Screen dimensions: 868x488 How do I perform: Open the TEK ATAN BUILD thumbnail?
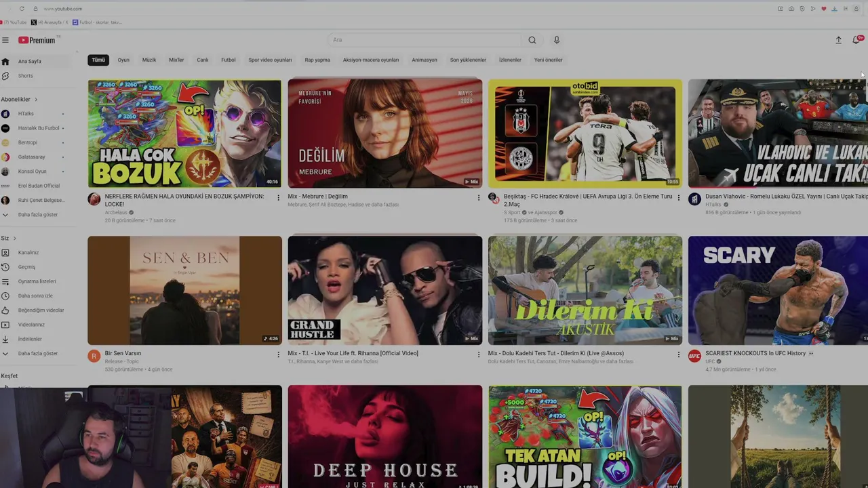pos(585,436)
